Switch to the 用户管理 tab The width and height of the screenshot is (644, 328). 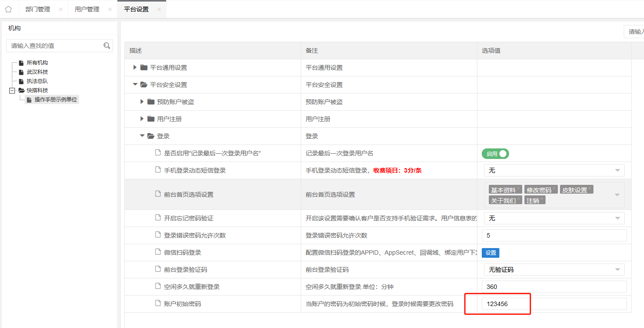click(x=87, y=9)
